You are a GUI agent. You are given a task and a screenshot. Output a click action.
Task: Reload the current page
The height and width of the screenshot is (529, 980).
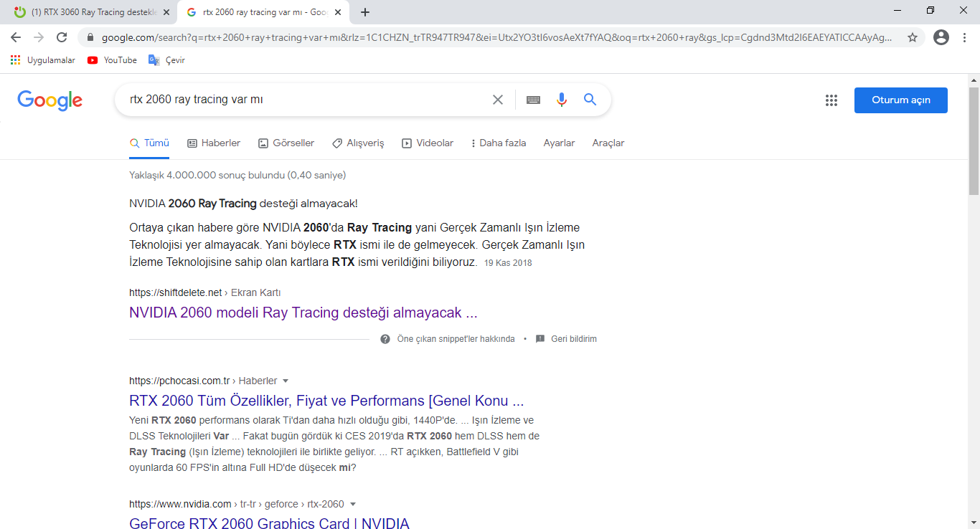click(x=62, y=37)
